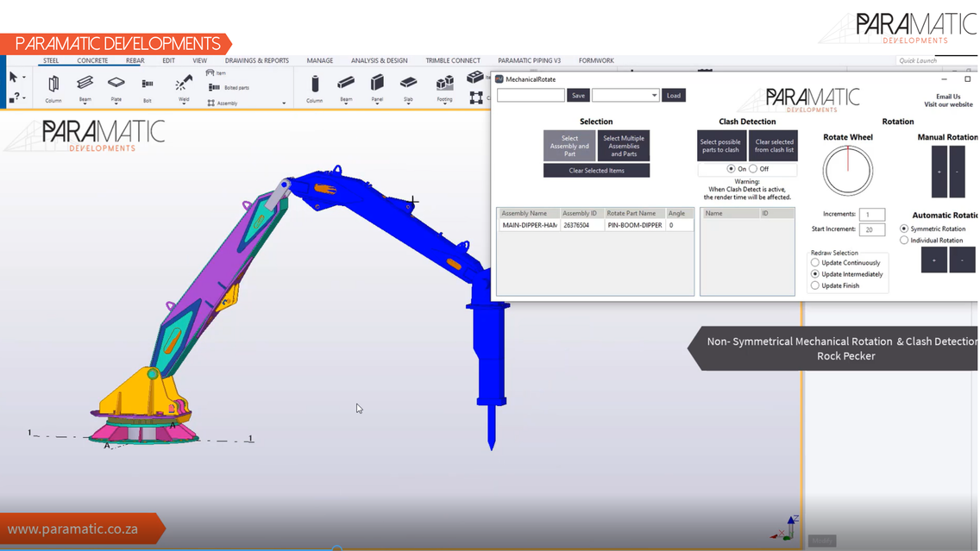This screenshot has height=551, width=980.
Task: Click the Save button
Action: click(578, 96)
